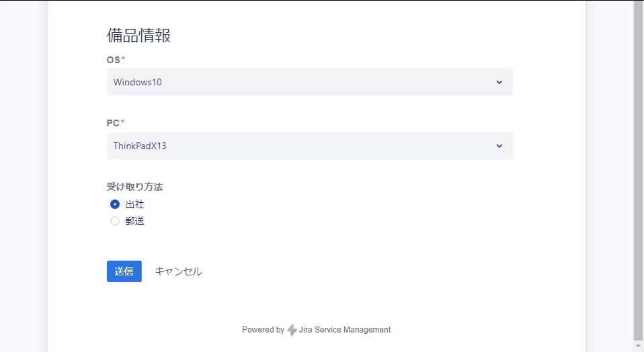
Task: Open the Windows10 OS select field
Action: click(x=310, y=82)
